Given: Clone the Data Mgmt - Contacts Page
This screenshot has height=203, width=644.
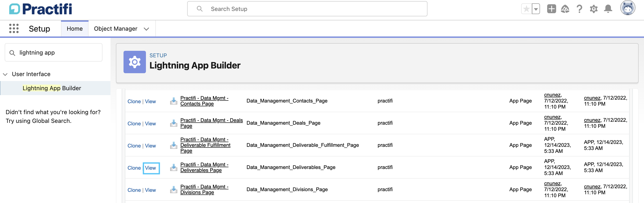Looking at the screenshot, I should (x=134, y=101).
